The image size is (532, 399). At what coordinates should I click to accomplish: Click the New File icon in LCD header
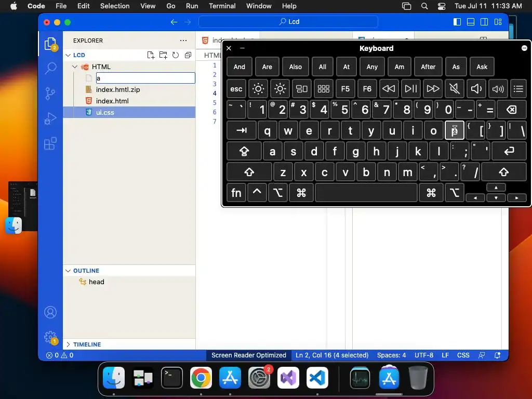[151, 55]
